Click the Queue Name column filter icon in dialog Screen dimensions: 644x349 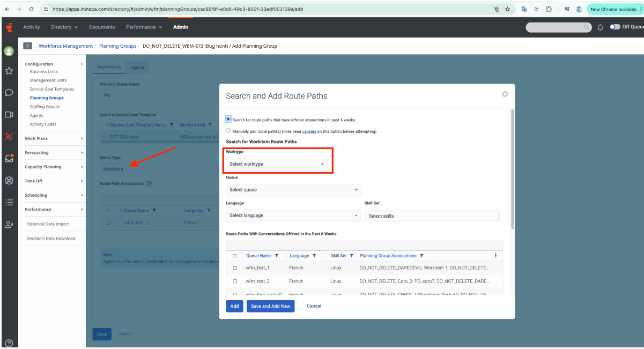pos(277,256)
